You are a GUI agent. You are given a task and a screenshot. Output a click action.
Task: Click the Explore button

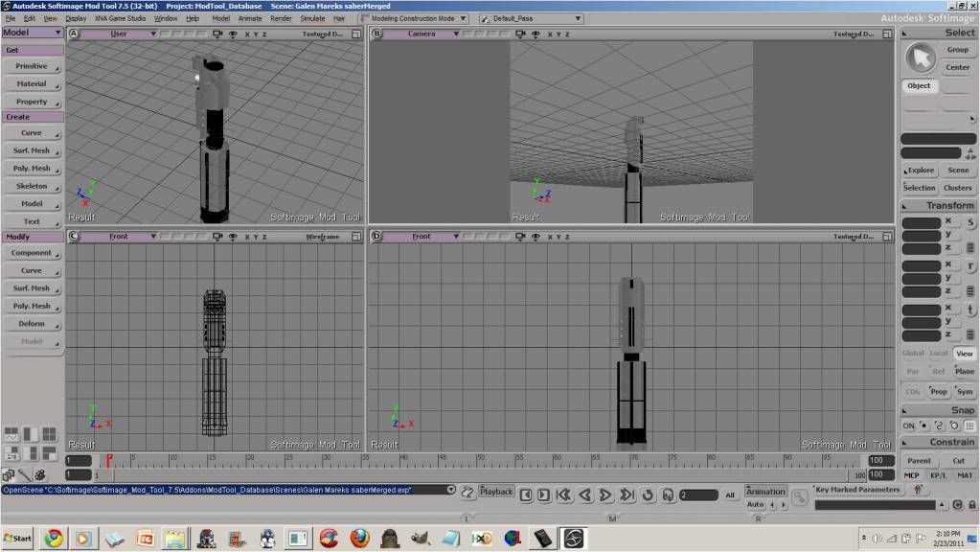click(920, 170)
